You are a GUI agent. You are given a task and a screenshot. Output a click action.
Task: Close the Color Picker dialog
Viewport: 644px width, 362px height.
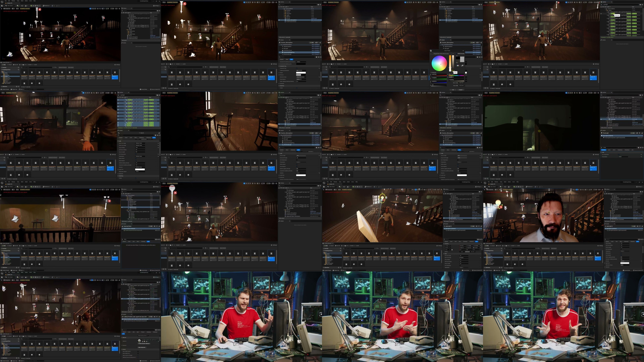pyautogui.click(x=463, y=51)
